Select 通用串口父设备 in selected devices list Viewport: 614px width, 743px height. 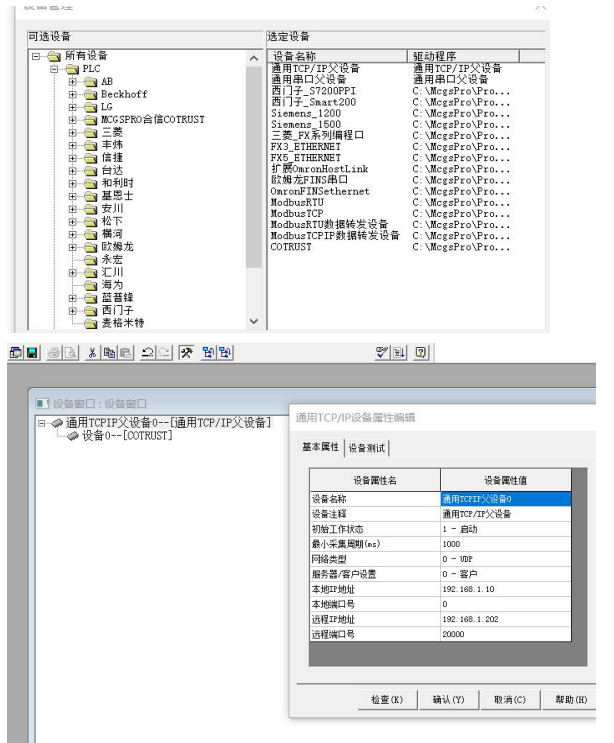pyautogui.click(x=308, y=80)
